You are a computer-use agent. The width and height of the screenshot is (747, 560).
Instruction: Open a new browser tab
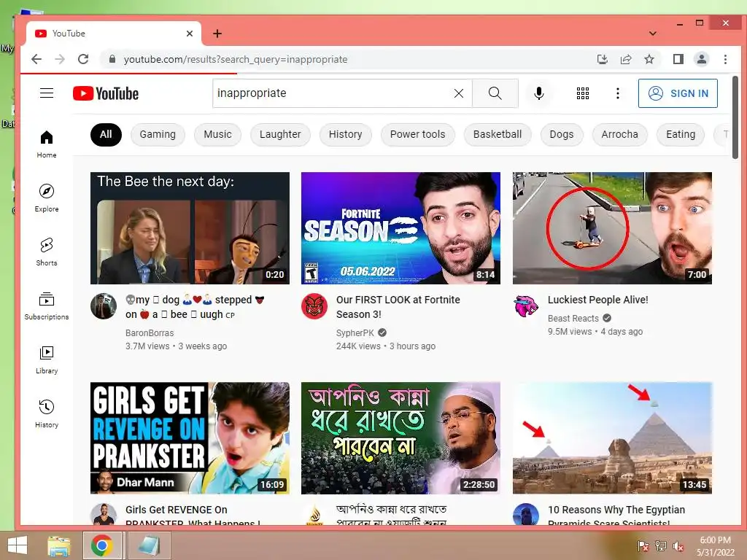pos(217,34)
